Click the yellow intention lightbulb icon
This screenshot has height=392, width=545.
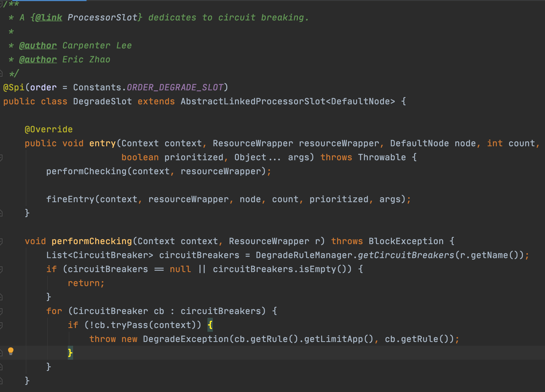pos(11,351)
